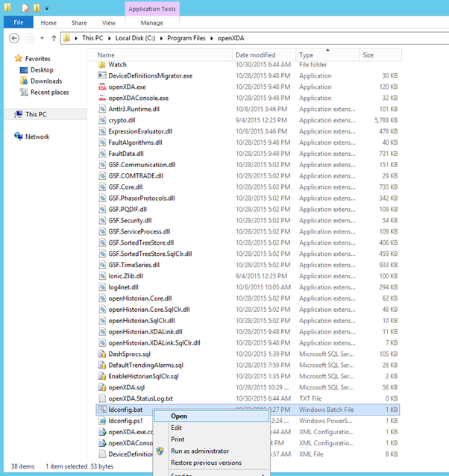This screenshot has height=476, width=449.
Task: Select the openXDA.exe application icon
Action: pos(102,87)
